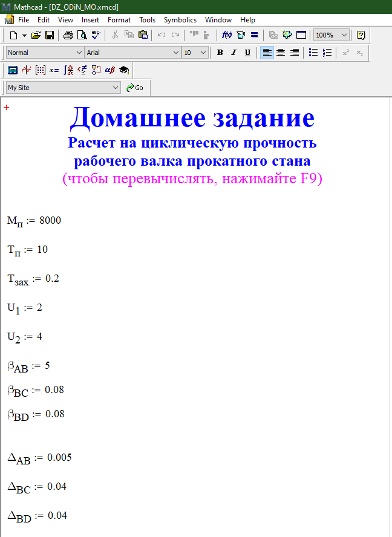Image resolution: width=392 pixels, height=537 pixels.
Task: Open the Graph toolbar icon
Action: (x=27, y=70)
